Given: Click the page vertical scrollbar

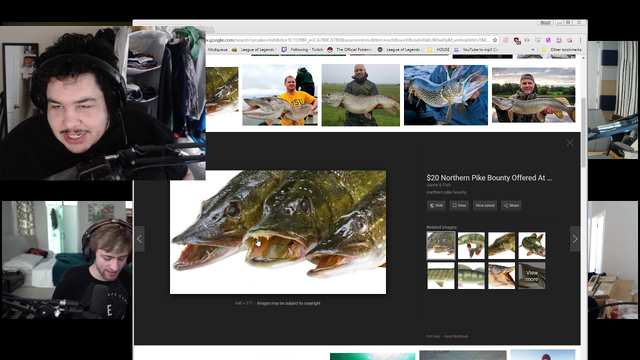Looking at the screenshot, I should click(x=584, y=133).
